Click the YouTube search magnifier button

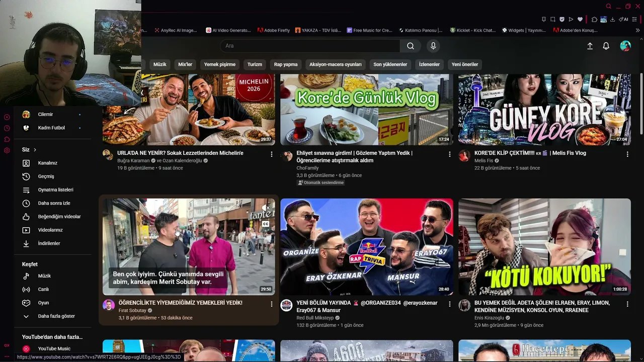(411, 46)
